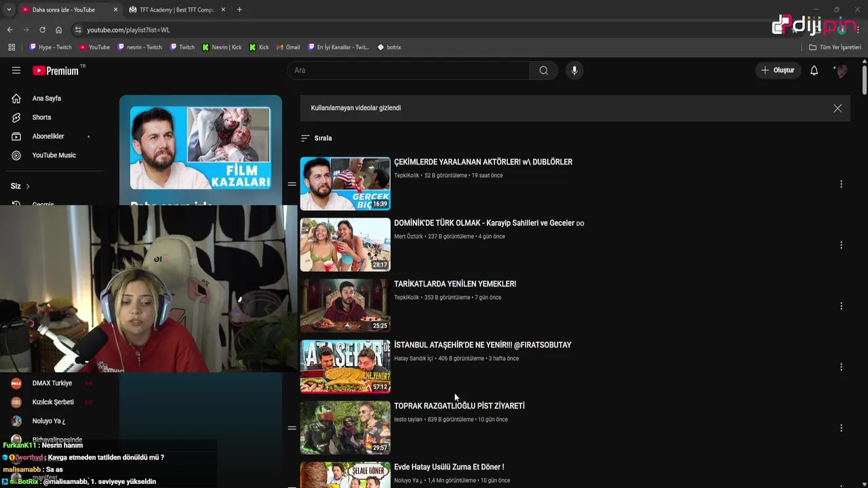Open DMAX Turkiye subscription in sidebar
The height and width of the screenshot is (488, 868).
tap(52, 383)
